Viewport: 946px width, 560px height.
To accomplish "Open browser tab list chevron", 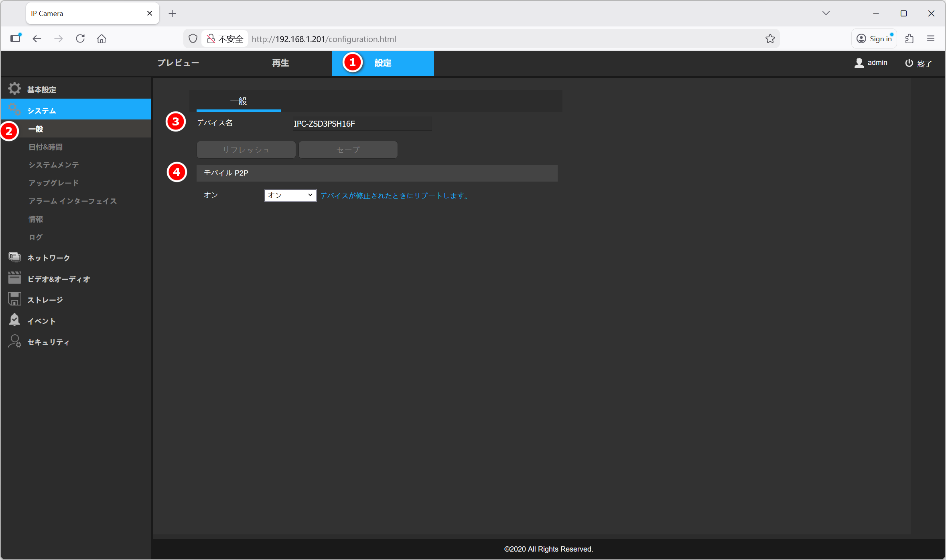I will 826,13.
